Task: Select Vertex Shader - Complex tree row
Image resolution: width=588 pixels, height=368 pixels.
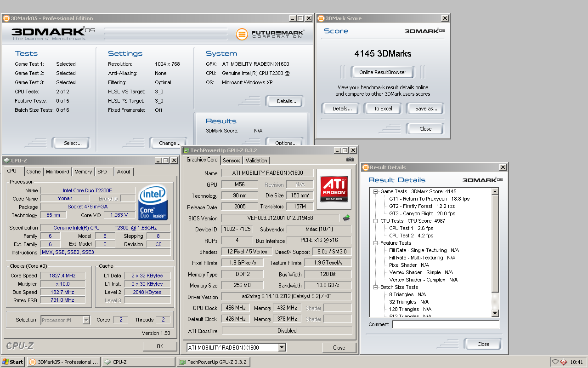Action: (x=423, y=280)
